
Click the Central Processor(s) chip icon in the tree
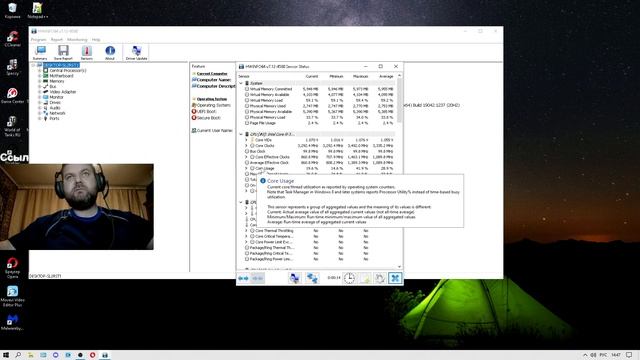[x=46, y=71]
